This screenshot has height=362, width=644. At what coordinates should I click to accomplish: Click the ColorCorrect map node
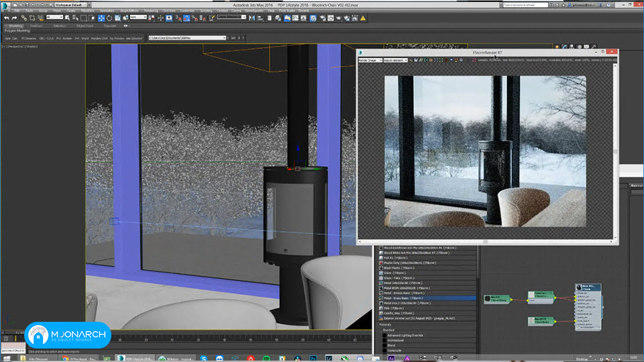[541, 297]
